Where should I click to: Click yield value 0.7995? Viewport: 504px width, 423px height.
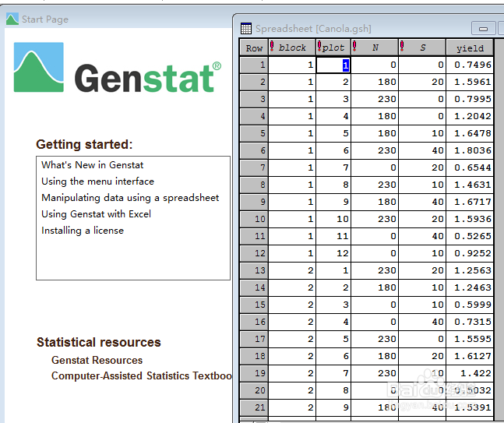(x=470, y=99)
